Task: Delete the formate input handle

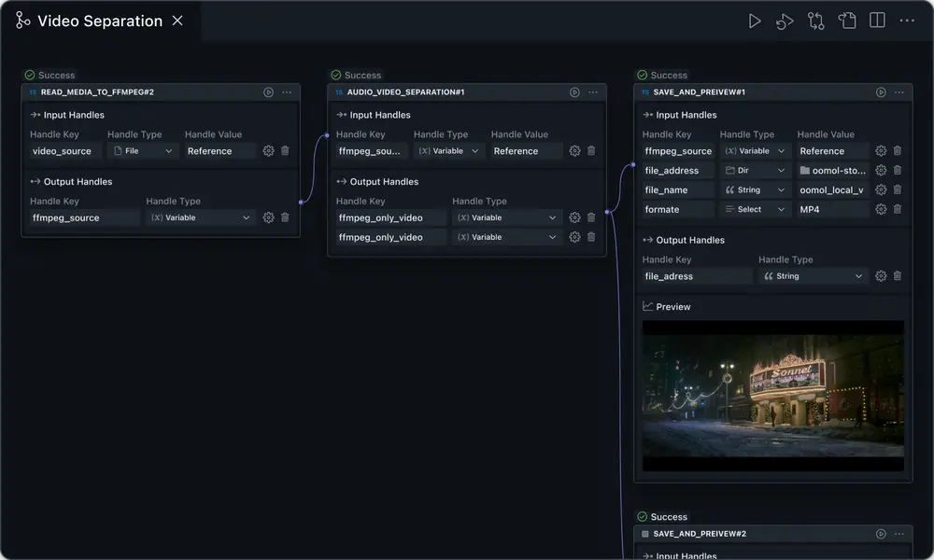Action: tap(898, 210)
